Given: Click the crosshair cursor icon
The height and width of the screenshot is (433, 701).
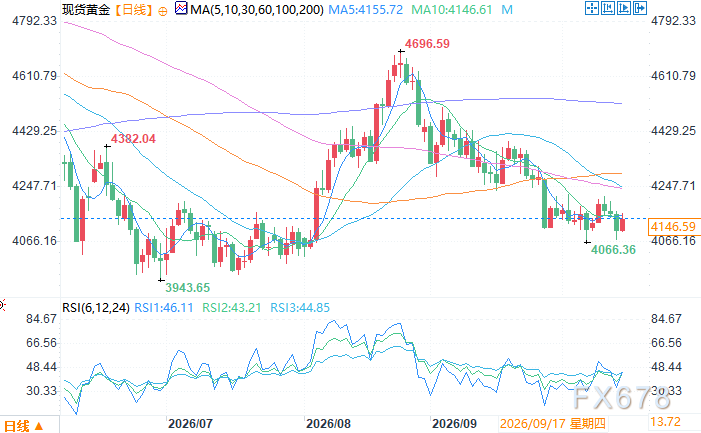Looking at the screenshot, I should tap(591, 8).
